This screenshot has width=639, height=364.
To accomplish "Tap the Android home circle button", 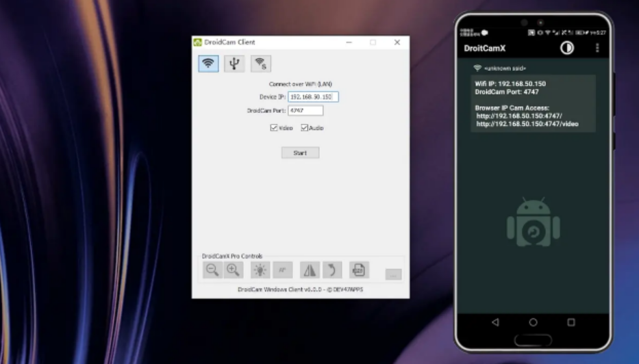I will [533, 322].
